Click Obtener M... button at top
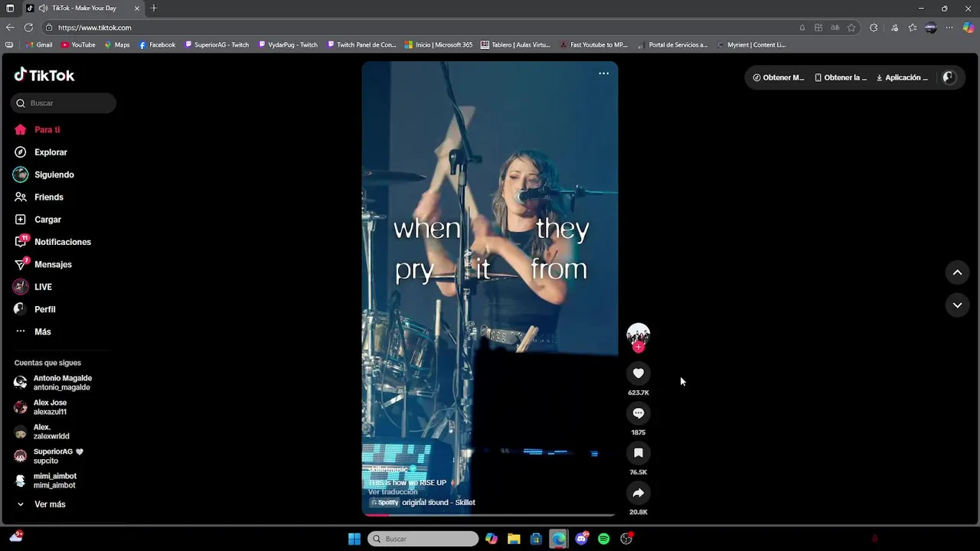Screen dimensions: 980x551 tap(778, 77)
